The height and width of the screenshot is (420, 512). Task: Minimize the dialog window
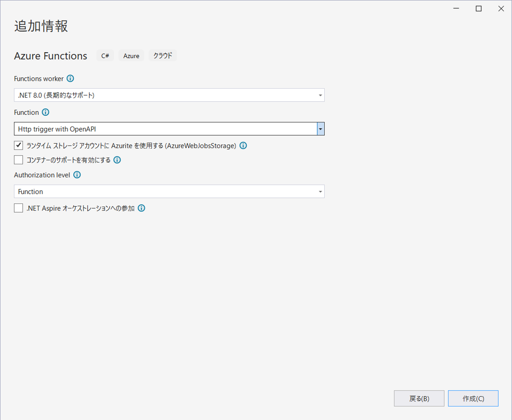click(456, 8)
